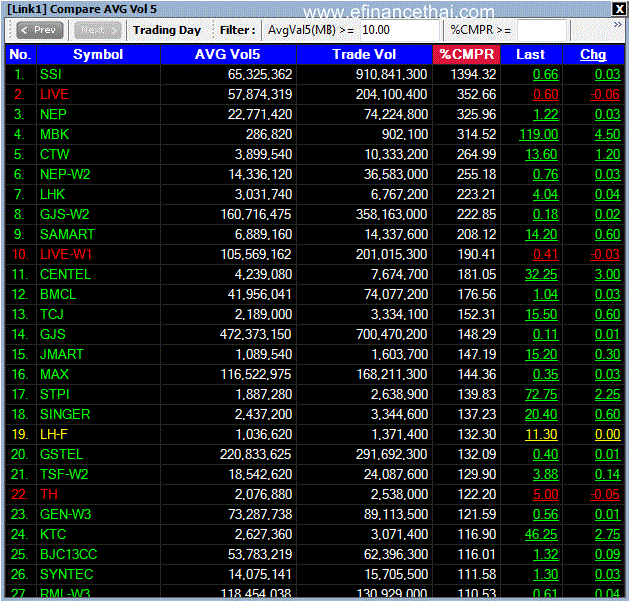Image resolution: width=630 pixels, height=602 pixels.
Task: Open last price 20.40 for SINGER
Action: click(541, 414)
